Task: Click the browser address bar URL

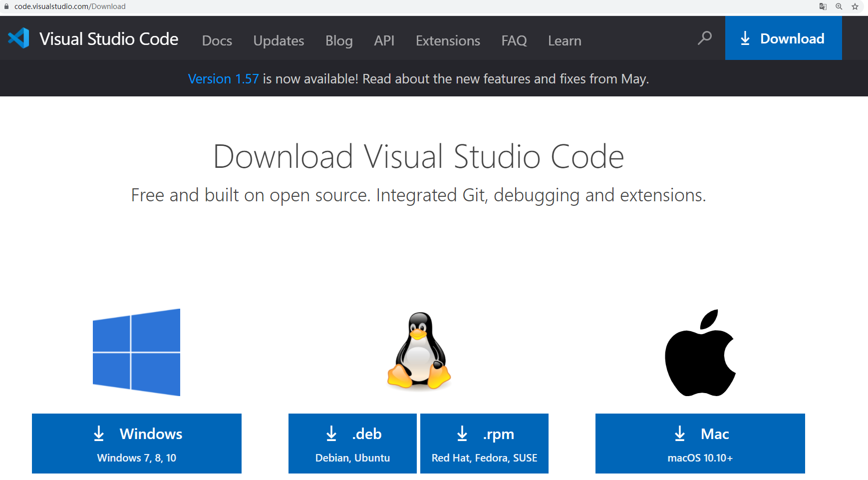Action: [70, 6]
